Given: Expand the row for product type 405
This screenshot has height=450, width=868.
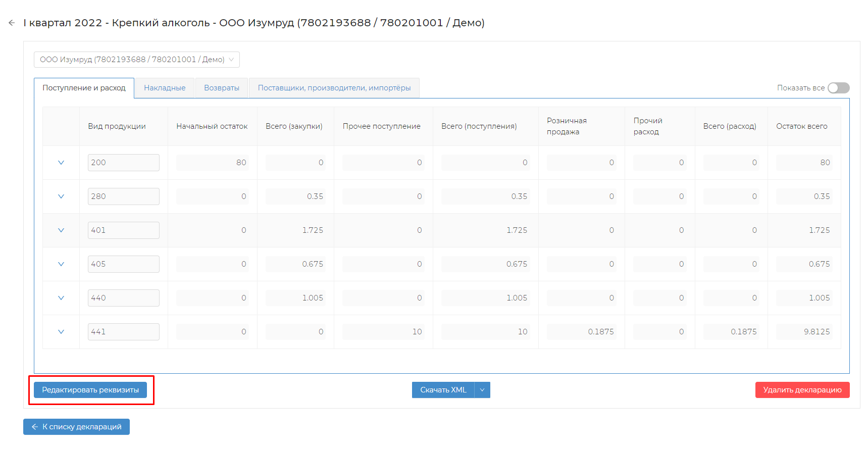Looking at the screenshot, I should pos(61,264).
